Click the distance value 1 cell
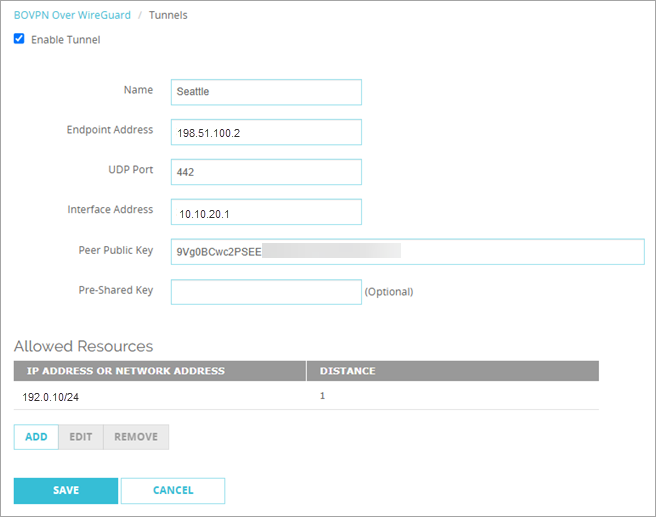Image resolution: width=656 pixels, height=517 pixels. coord(322,396)
